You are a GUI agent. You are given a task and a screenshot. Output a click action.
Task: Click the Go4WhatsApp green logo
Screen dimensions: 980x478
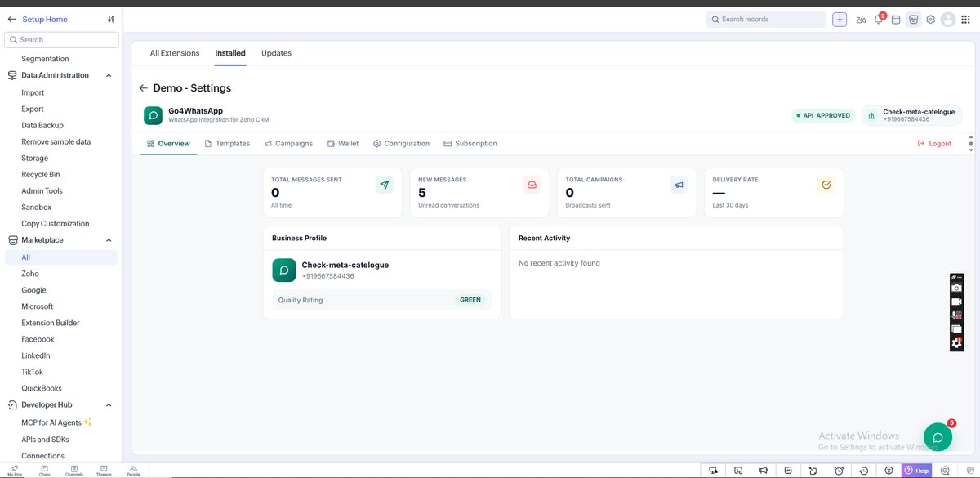tap(153, 115)
